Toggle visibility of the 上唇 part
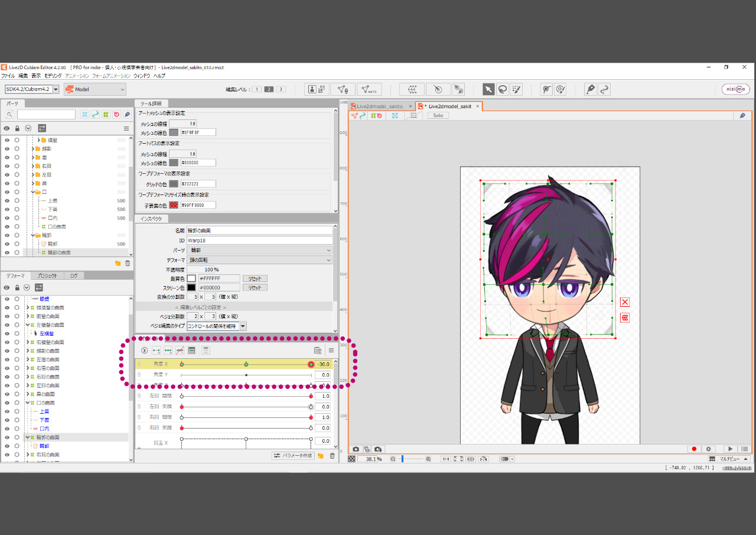The height and width of the screenshot is (535, 756). [7, 201]
